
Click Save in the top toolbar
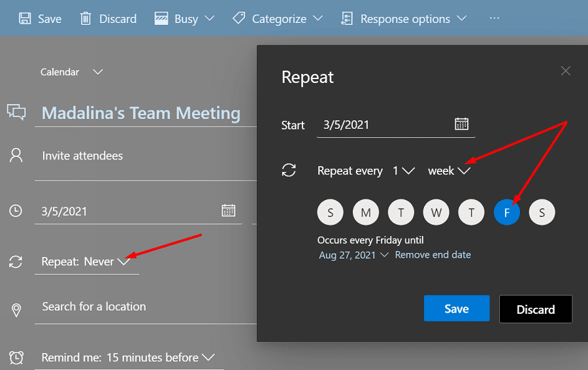(41, 19)
